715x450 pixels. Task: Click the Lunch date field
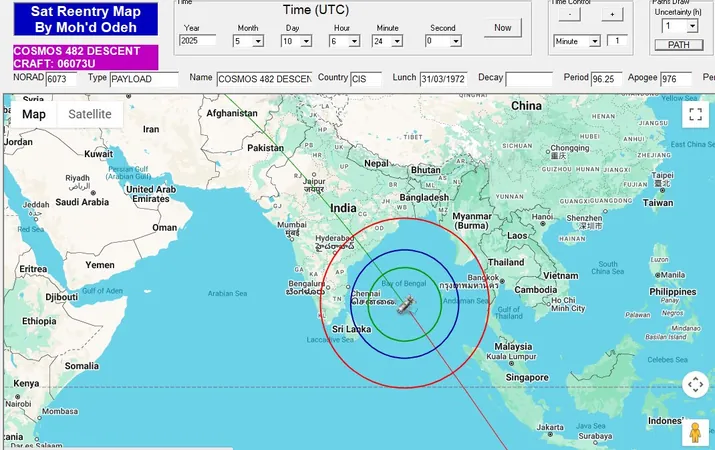coord(443,79)
